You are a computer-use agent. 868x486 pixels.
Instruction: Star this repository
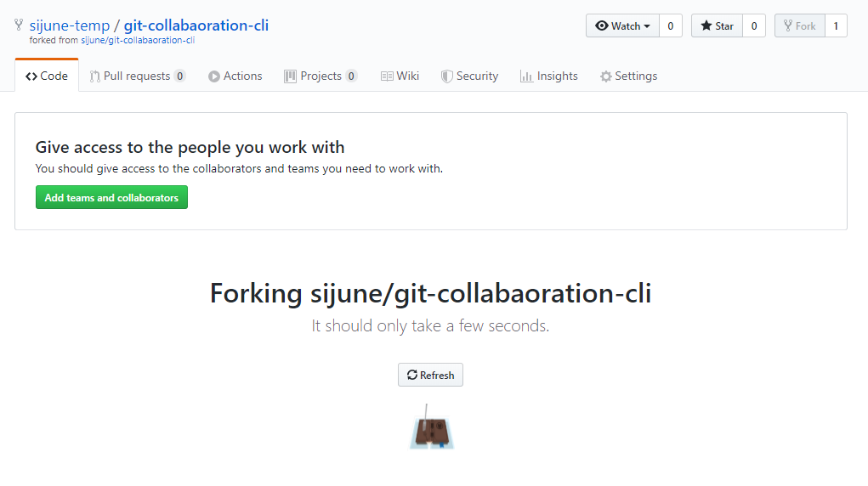click(x=717, y=26)
